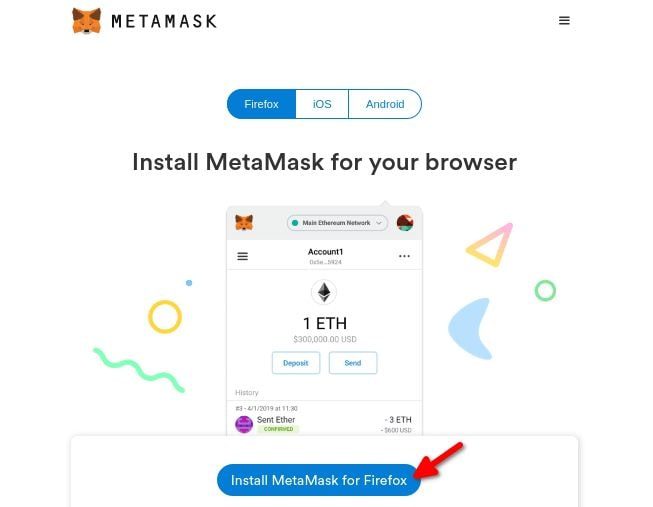Open the account avatar in wallet preview
This screenshot has height=507, width=653.
point(405,223)
